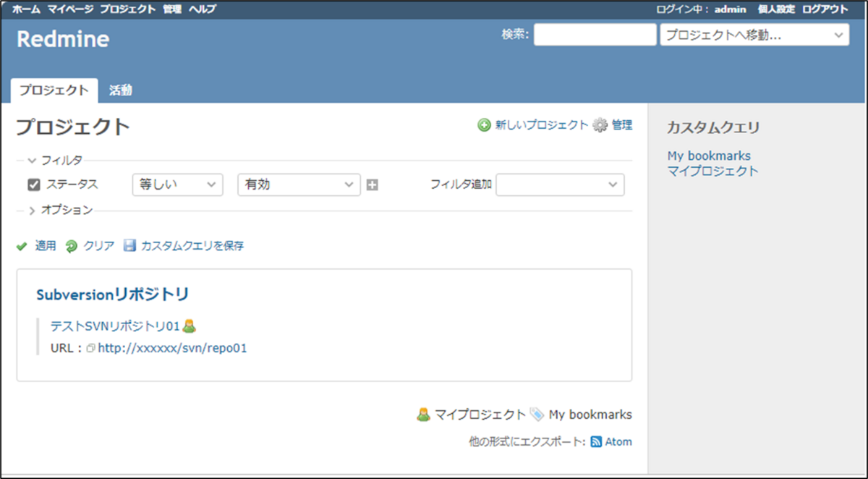Open the 管理 menu in top bar
Viewport: 868px width, 479px height.
(x=172, y=10)
